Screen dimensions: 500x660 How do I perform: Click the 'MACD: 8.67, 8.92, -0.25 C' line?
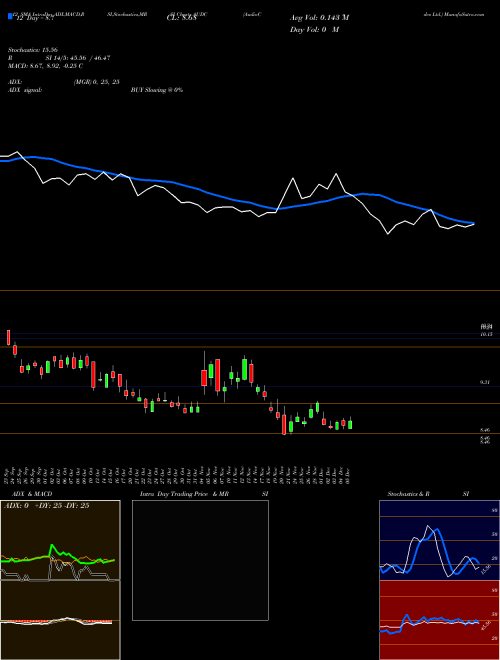click(45, 66)
